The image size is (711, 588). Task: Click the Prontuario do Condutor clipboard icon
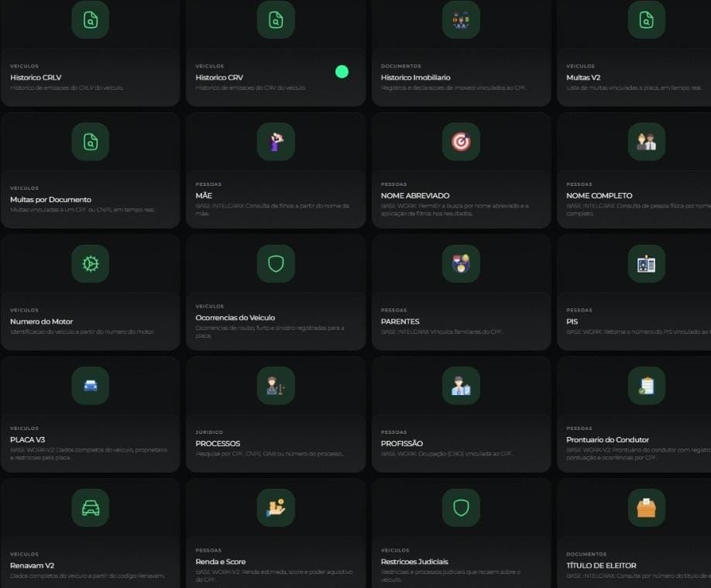coord(647,386)
